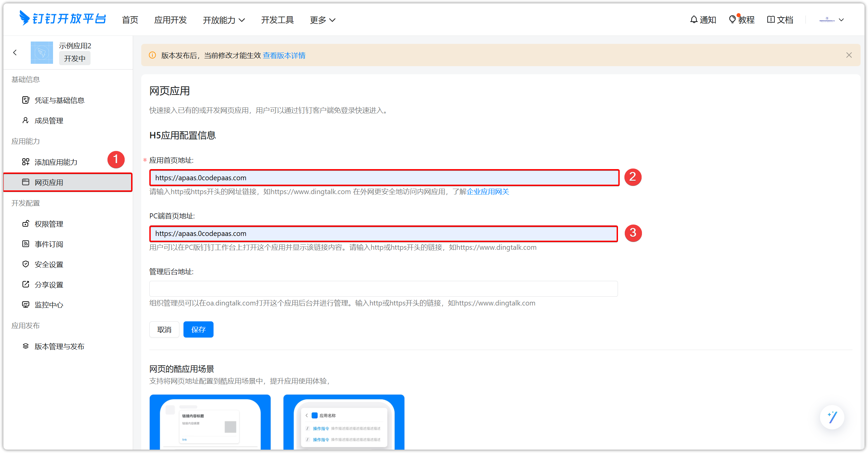This screenshot has height=453, width=868.
Task: Click the 权限管理 lock icon
Action: (26, 224)
